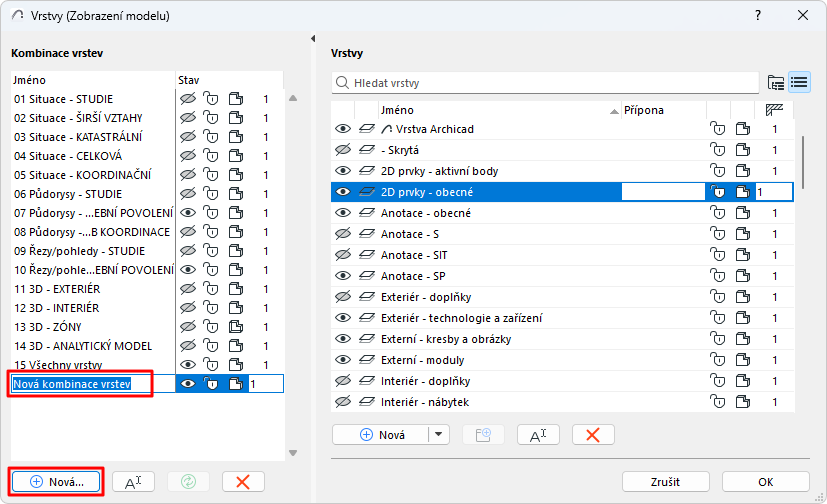Switch to folder tree view of layers
The width and height of the screenshot is (827, 504).
coord(775,82)
